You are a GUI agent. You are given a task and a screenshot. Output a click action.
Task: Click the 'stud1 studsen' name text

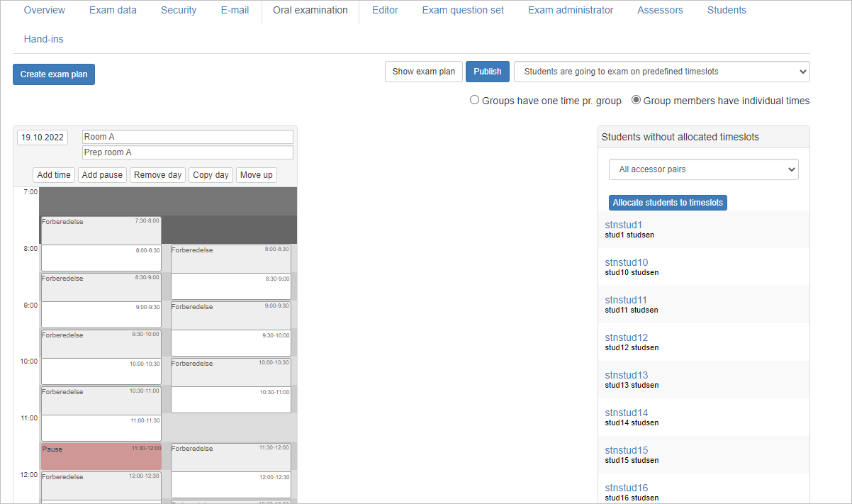(x=629, y=235)
